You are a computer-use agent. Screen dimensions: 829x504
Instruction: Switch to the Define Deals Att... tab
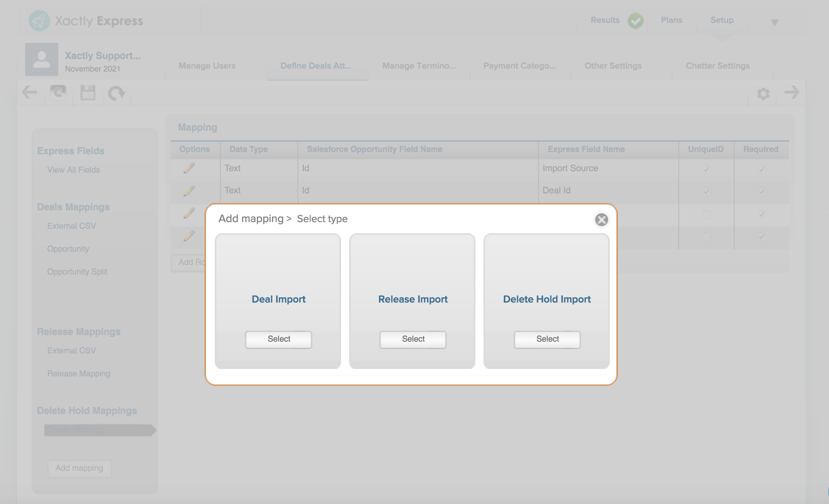coord(316,66)
